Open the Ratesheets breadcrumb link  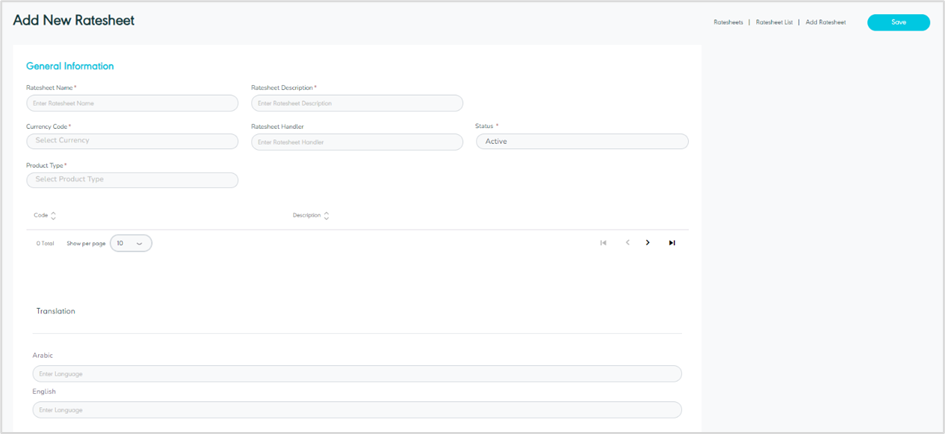(x=728, y=22)
